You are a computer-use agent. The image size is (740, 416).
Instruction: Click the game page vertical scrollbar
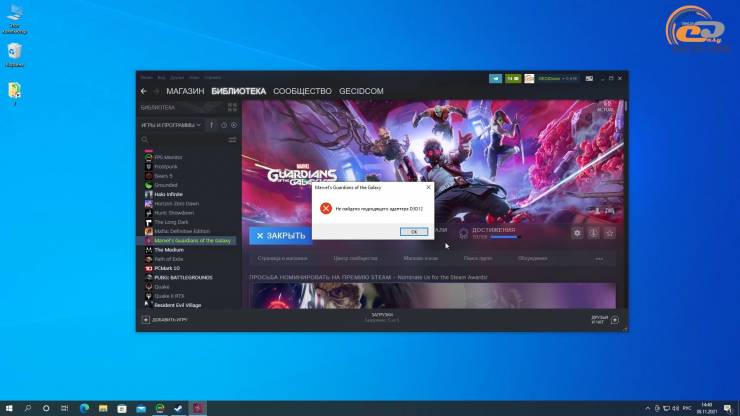[626, 106]
